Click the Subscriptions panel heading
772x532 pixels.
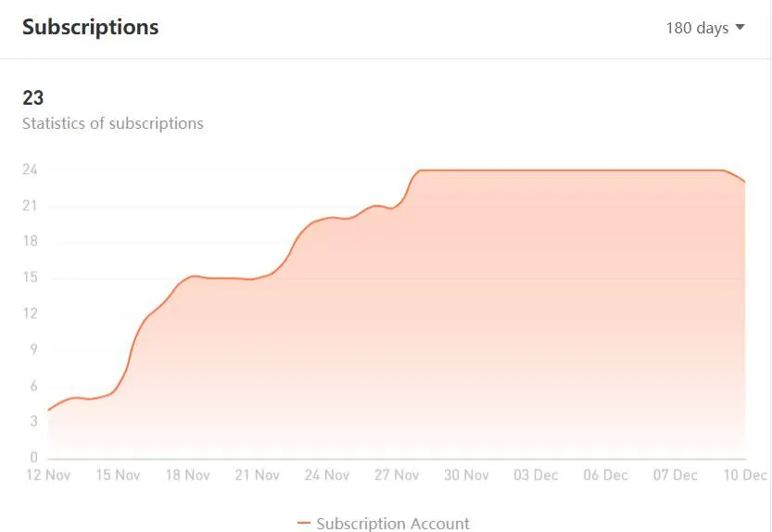point(91,27)
